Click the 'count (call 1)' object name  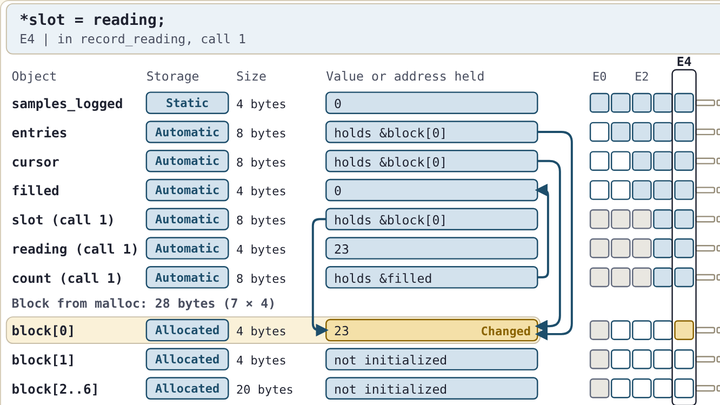point(67,278)
